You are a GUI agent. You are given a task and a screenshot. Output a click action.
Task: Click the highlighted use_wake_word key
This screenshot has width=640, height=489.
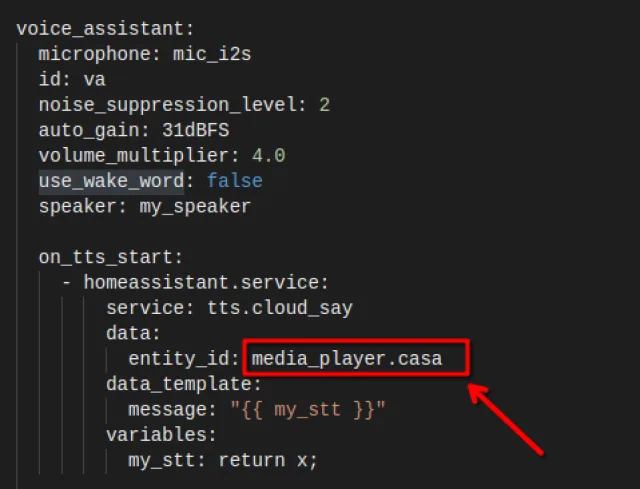[110, 181]
